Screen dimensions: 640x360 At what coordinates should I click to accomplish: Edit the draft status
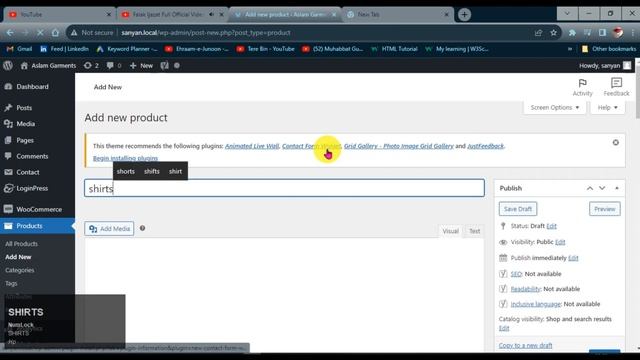click(551, 226)
